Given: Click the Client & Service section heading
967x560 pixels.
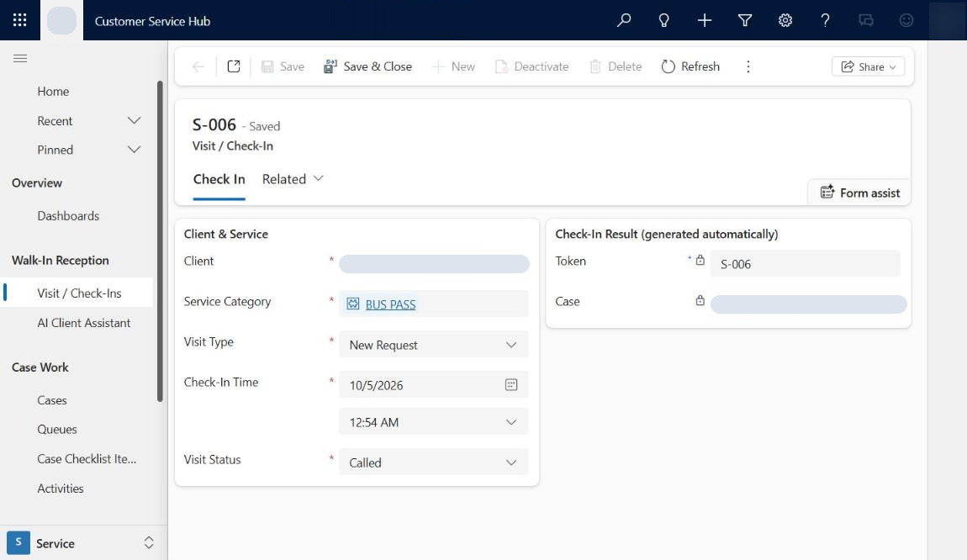Looking at the screenshot, I should pos(225,235).
